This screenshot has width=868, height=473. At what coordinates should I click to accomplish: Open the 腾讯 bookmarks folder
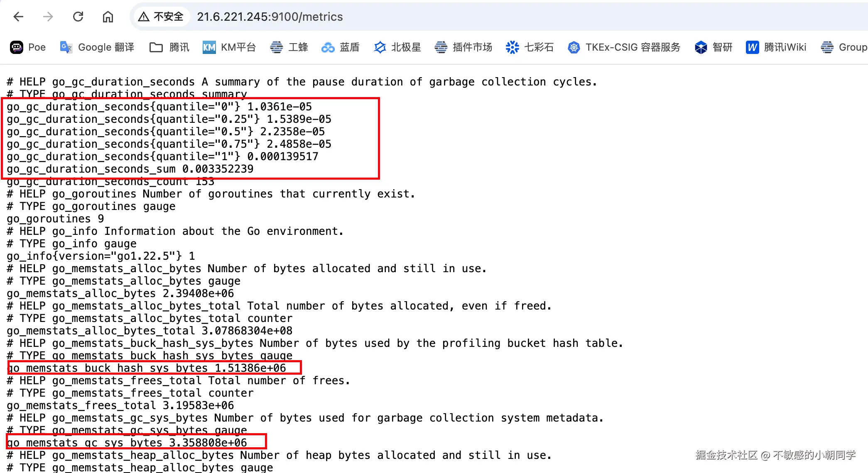tap(169, 47)
